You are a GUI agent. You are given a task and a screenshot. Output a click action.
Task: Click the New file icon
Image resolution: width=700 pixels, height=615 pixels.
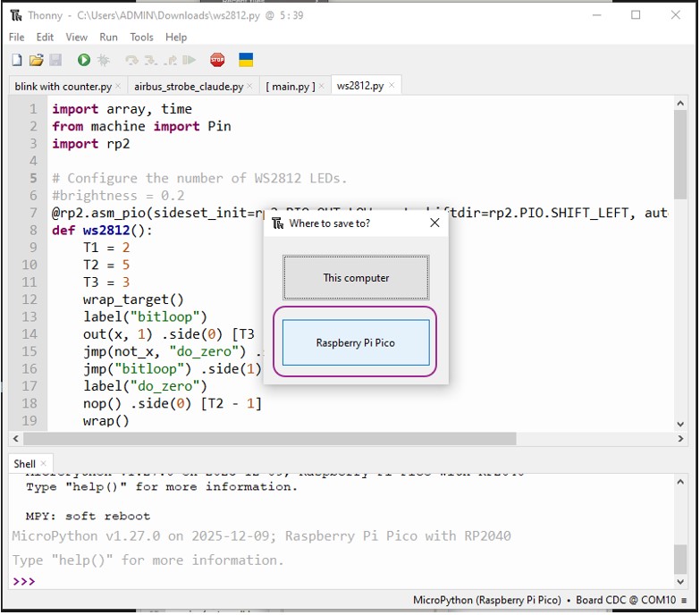click(x=17, y=60)
